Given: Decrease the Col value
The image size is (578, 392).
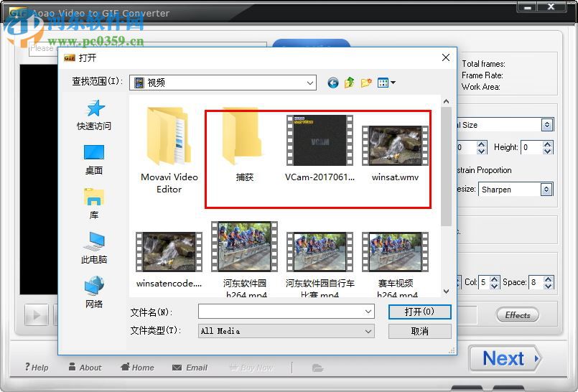Looking at the screenshot, I should (x=494, y=286).
